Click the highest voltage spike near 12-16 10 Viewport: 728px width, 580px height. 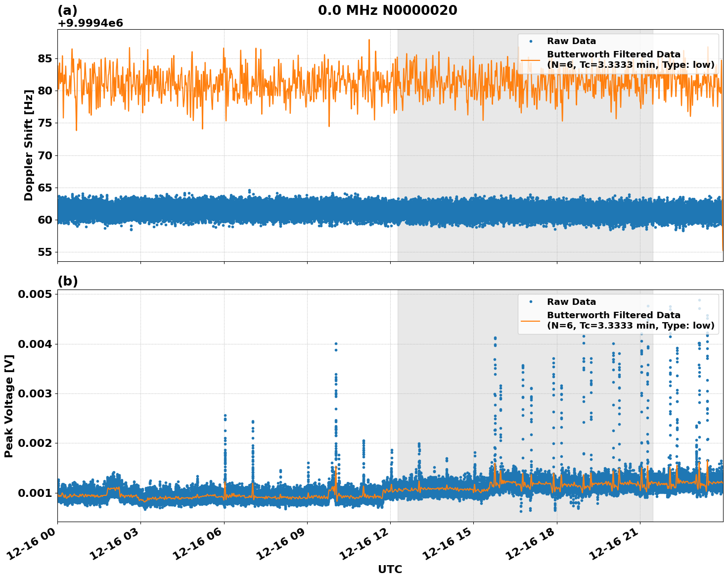(x=335, y=343)
